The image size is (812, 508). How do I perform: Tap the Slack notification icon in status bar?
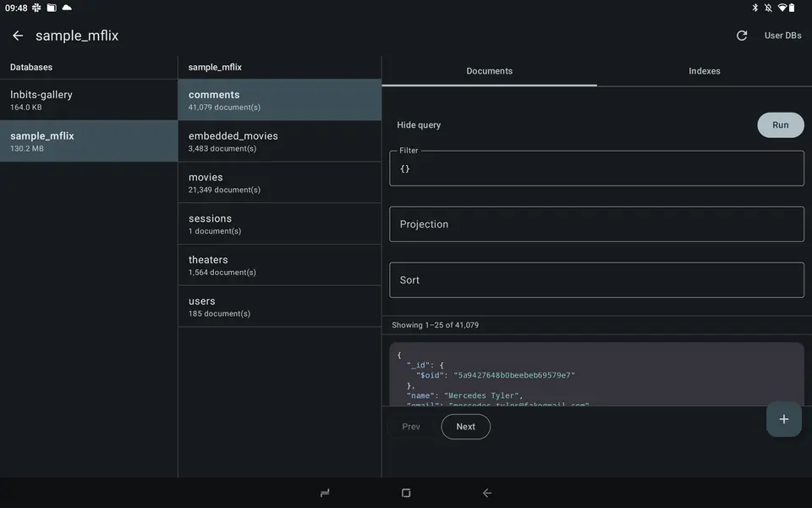[x=36, y=8]
